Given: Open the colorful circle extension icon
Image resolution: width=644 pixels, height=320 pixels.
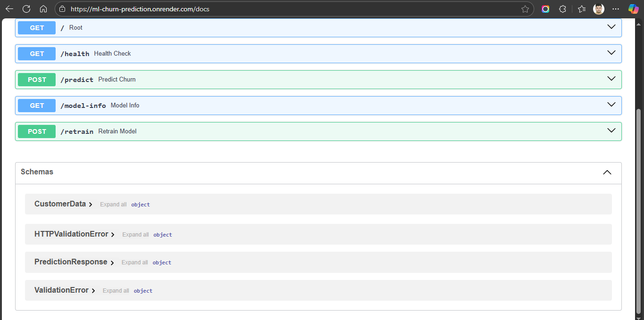Looking at the screenshot, I should (x=545, y=9).
